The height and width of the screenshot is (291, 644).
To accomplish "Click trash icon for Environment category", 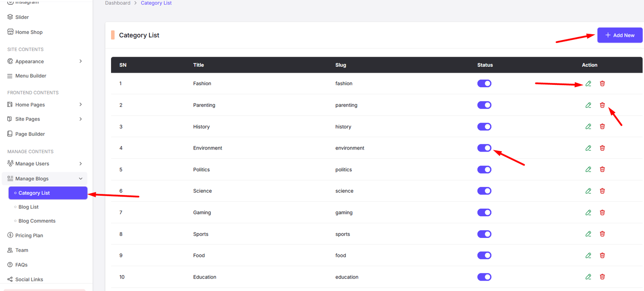I will (x=602, y=148).
